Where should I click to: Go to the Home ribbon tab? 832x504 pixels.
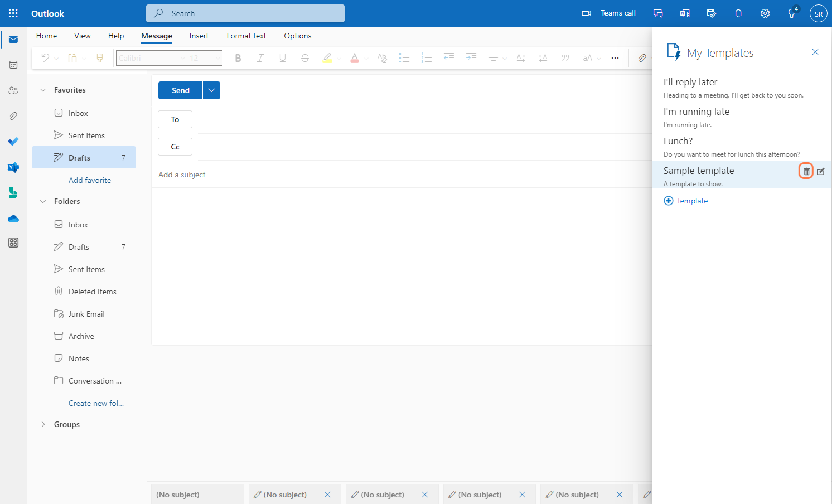(x=47, y=36)
